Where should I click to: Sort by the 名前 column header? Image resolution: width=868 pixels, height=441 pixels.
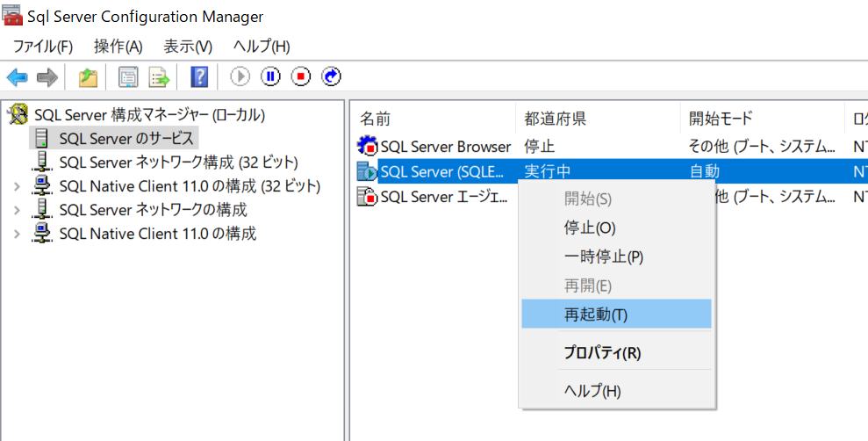coord(433,118)
